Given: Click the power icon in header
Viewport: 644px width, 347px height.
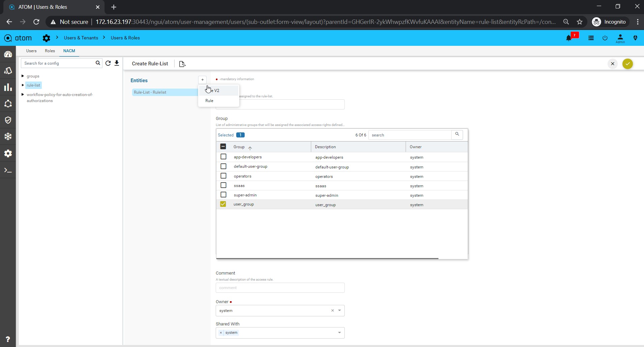Looking at the screenshot, I should (605, 38).
